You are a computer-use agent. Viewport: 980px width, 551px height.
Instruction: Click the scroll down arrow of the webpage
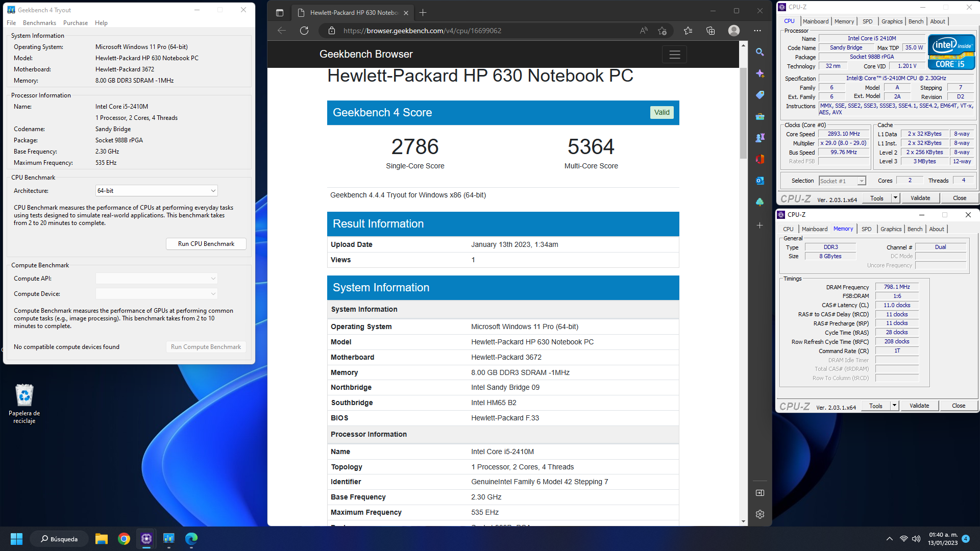tap(743, 521)
